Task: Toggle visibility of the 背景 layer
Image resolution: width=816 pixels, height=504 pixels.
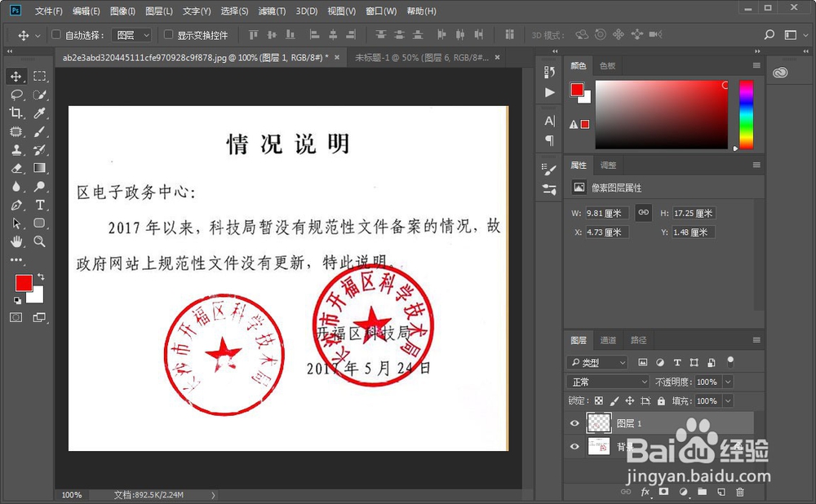Action: click(x=574, y=446)
